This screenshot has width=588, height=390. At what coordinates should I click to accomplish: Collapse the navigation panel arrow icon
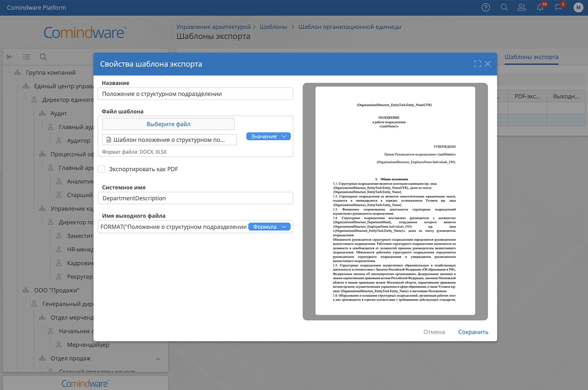point(10,57)
